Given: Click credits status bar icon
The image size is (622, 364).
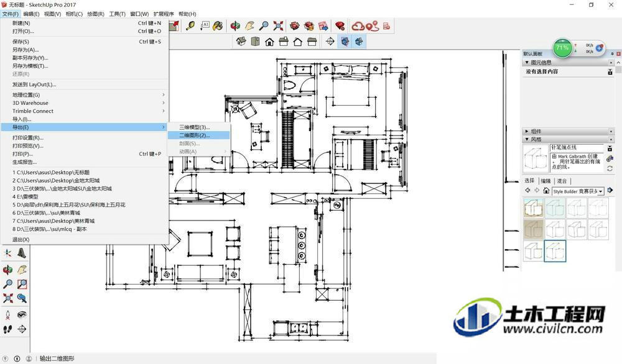Looking at the screenshot, I should [x=17, y=358].
